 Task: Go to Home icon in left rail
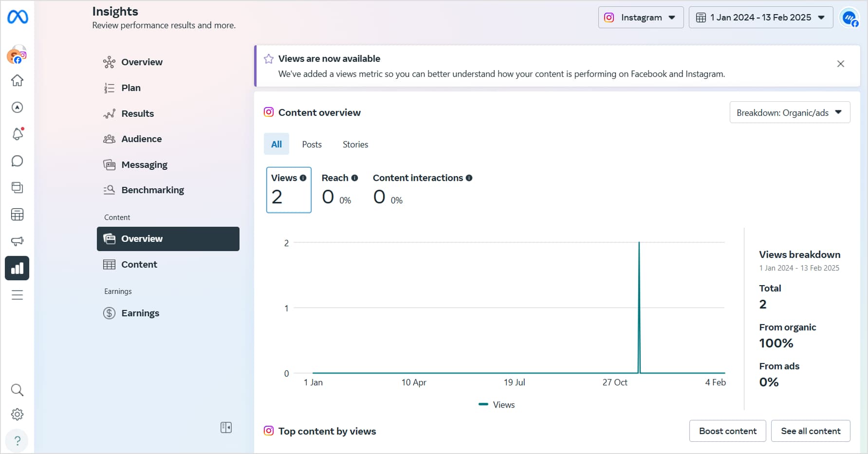pos(17,80)
